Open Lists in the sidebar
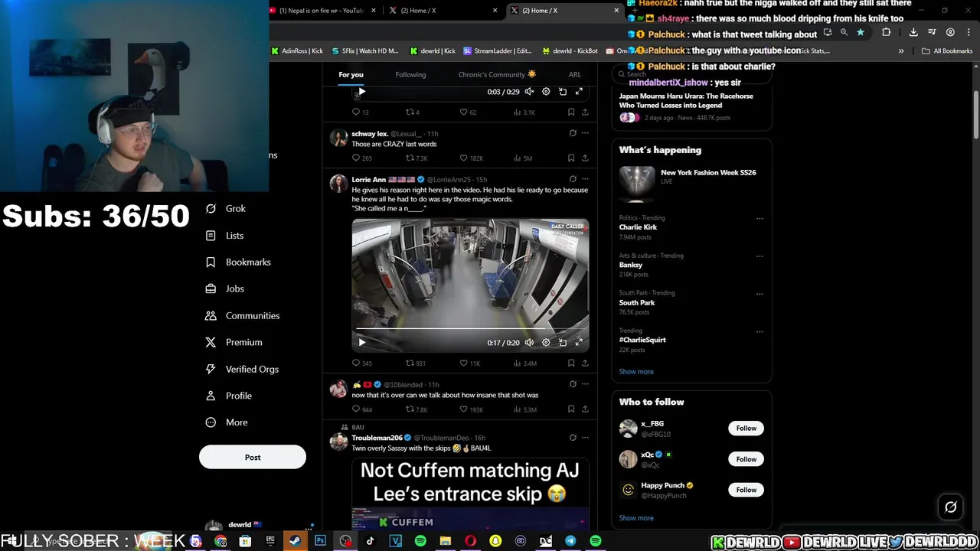This screenshot has height=551, width=980. point(225,236)
